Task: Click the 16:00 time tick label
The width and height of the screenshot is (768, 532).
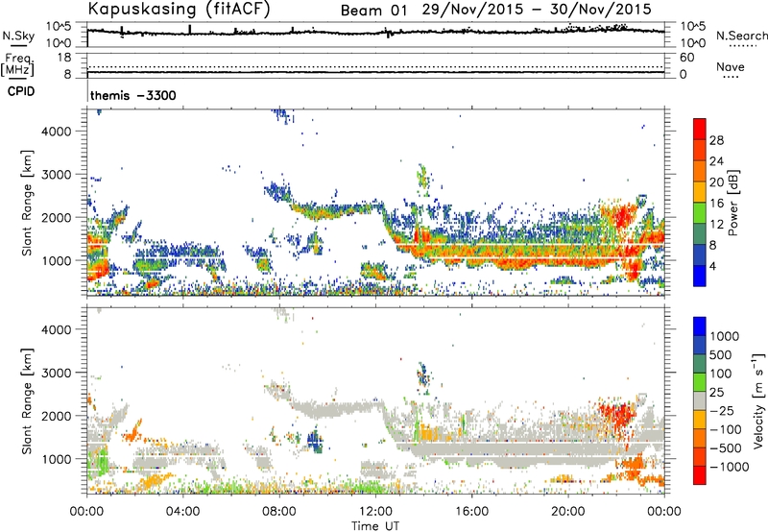Action: [x=471, y=512]
